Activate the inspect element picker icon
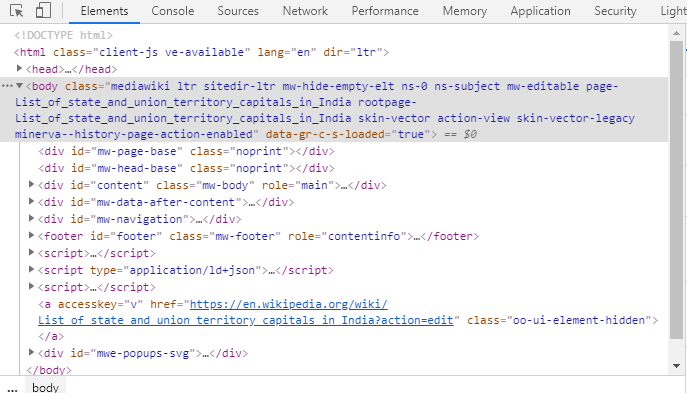 click(x=17, y=11)
